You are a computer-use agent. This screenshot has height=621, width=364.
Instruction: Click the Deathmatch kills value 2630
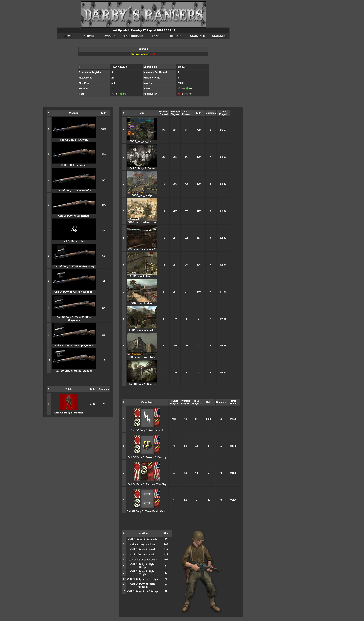pos(209,419)
